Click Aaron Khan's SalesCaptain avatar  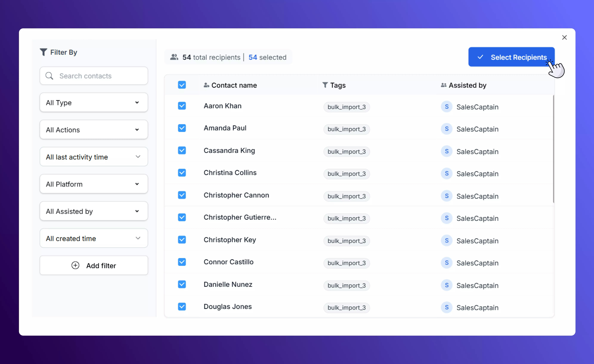[x=446, y=107]
